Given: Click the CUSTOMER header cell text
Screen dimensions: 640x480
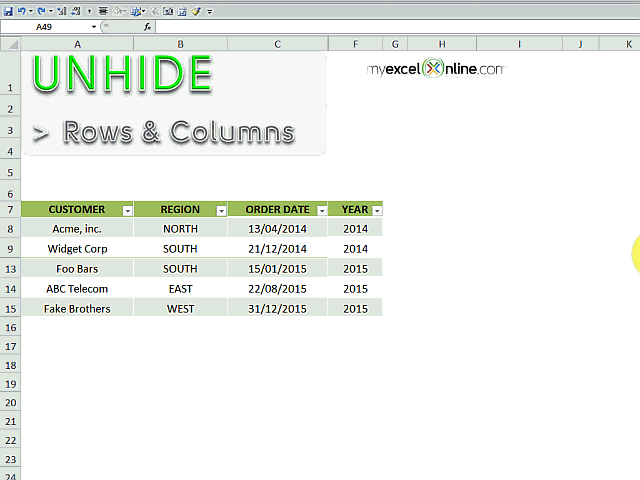Looking at the screenshot, I should click(77, 209).
